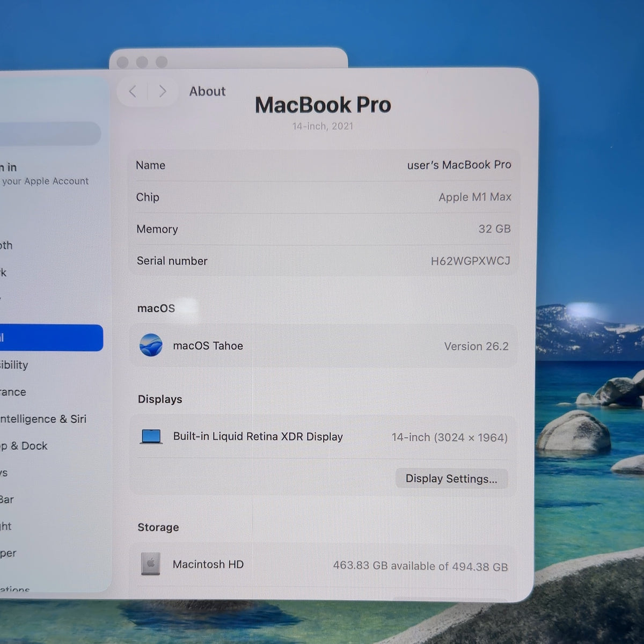
Task: Go back with the left chevron button
Action: coord(133,91)
